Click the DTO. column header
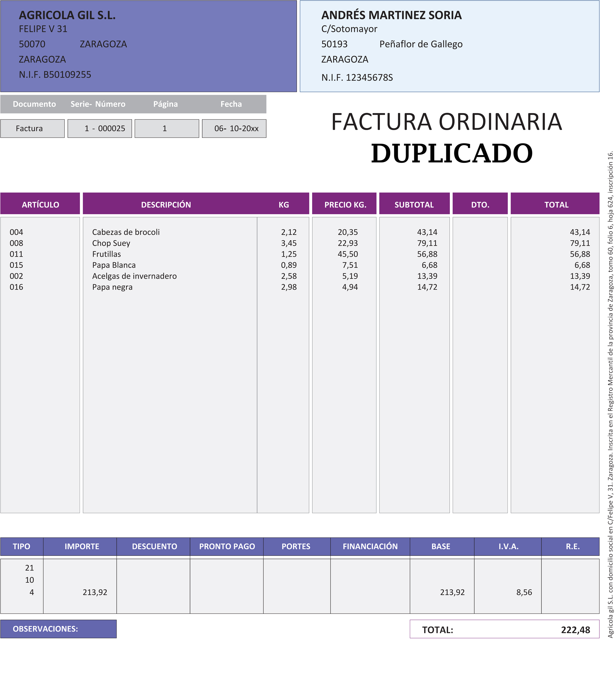The width and height of the screenshot is (616, 700). 480,204
